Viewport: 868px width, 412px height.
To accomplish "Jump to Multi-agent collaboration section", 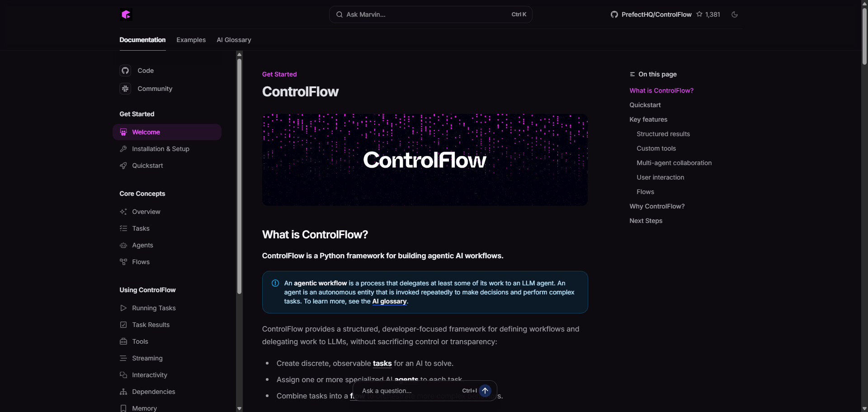I will [x=674, y=163].
